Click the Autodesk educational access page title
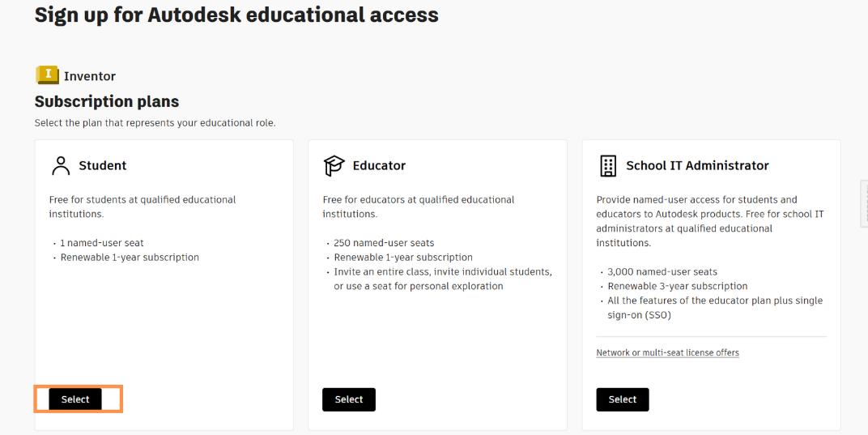868x435 pixels. click(236, 15)
